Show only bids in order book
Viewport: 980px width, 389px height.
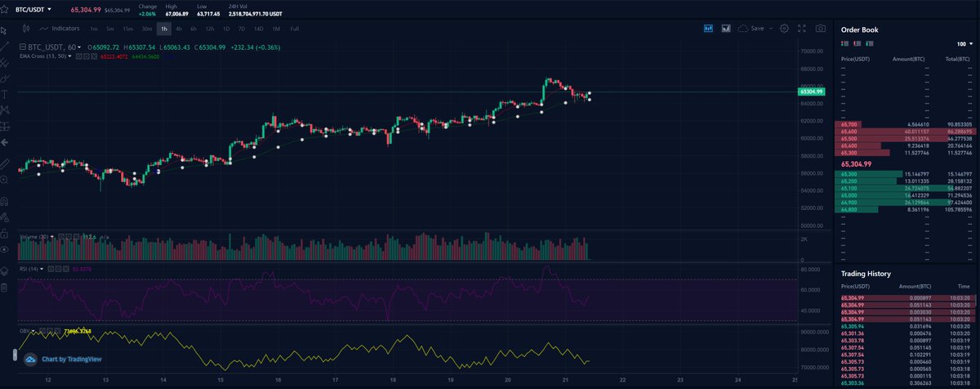tap(870, 43)
